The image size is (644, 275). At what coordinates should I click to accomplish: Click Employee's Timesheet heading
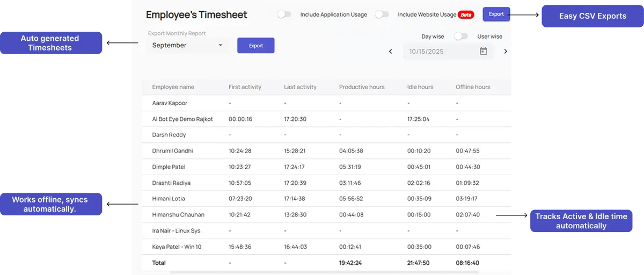coord(196,15)
